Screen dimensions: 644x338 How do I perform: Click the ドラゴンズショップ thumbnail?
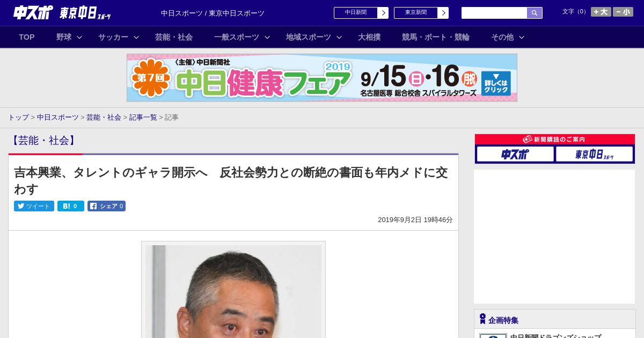pyautogui.click(x=493, y=336)
